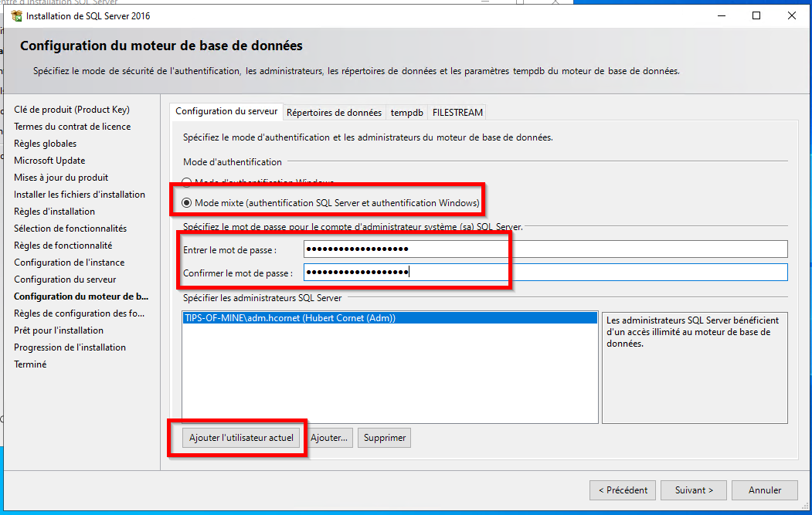Open the tempdb tab
Screen dimensions: 812x515
point(406,112)
